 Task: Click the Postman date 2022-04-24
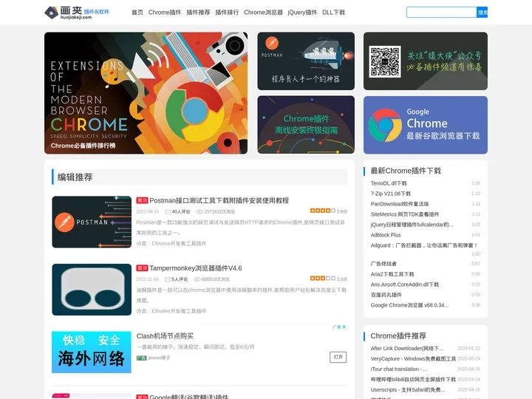click(x=148, y=212)
